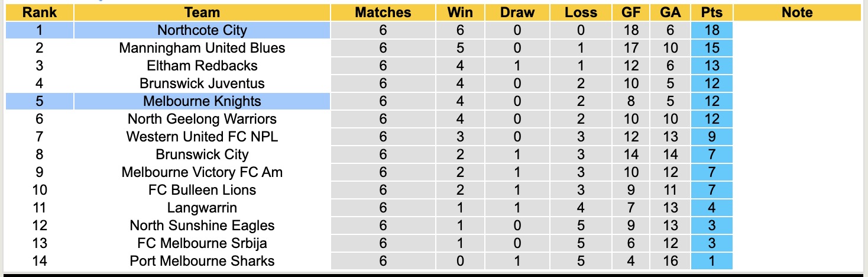Click Brunswick Juventus team name
The height and width of the screenshot is (277, 868).
click(x=202, y=83)
